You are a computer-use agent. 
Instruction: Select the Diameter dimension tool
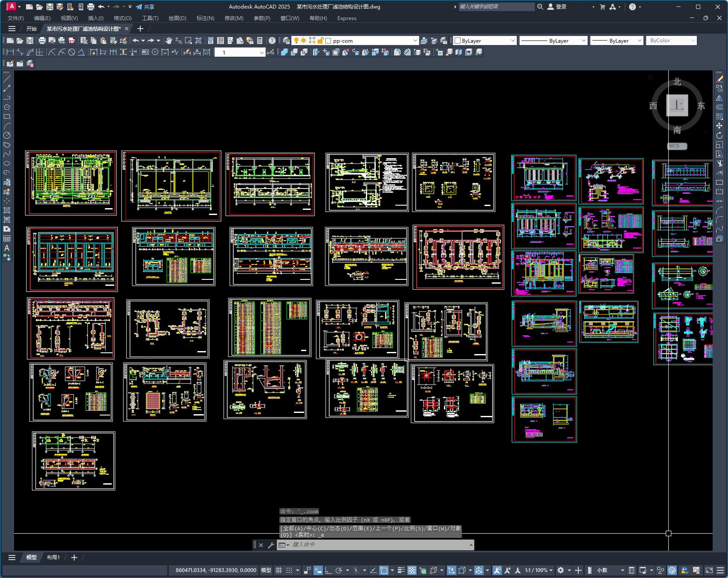pyautogui.click(x=72, y=52)
